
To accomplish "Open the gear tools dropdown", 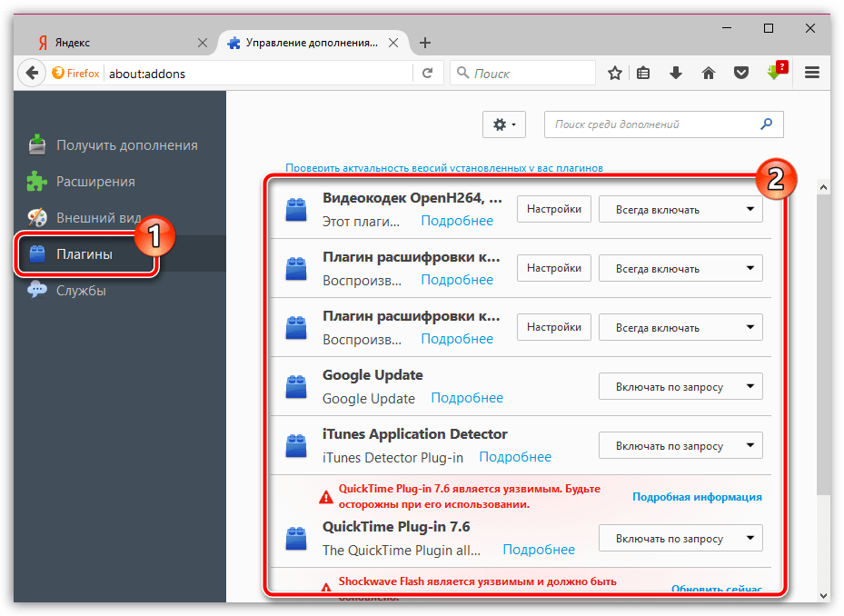I will tap(504, 124).
